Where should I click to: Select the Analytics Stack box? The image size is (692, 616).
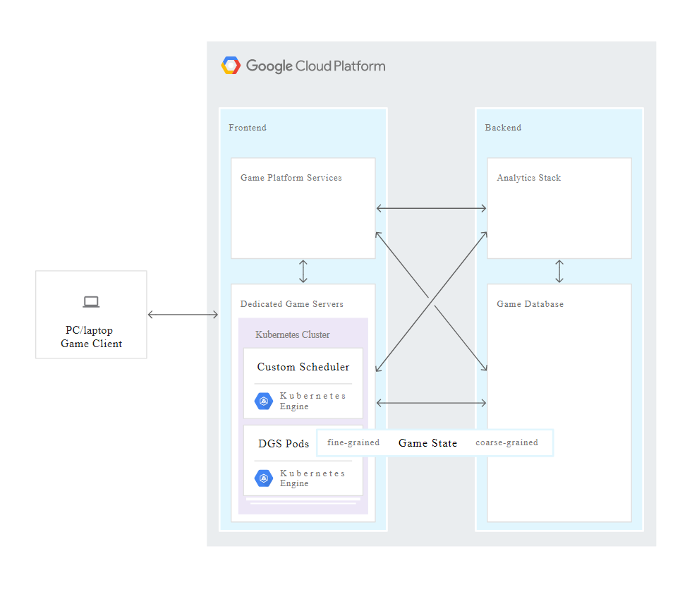point(559,208)
